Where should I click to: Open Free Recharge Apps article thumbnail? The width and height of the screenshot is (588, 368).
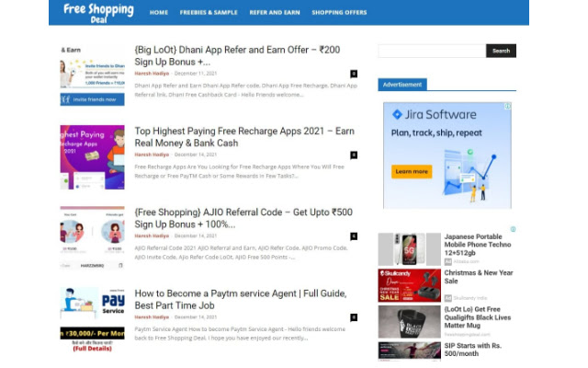point(92,157)
